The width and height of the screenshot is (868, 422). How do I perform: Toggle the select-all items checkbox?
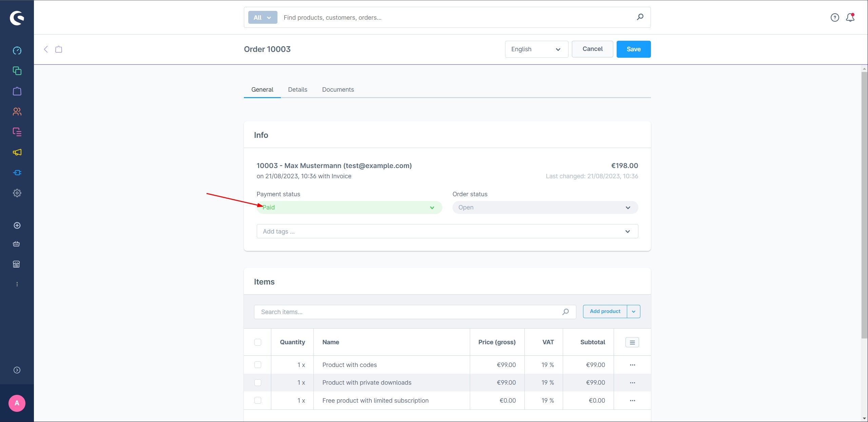pyautogui.click(x=258, y=342)
